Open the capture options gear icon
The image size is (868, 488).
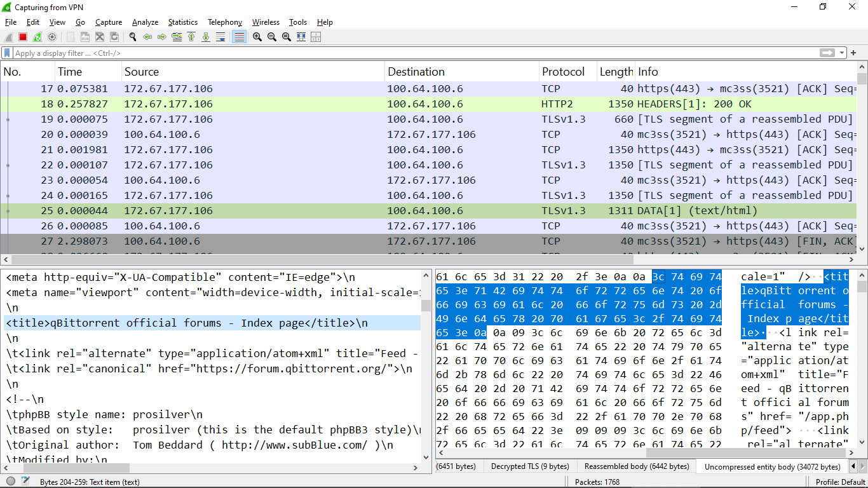(52, 37)
